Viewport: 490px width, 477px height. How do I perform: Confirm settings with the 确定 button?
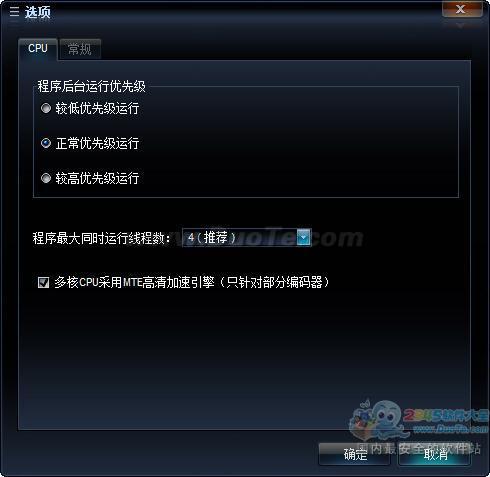[x=355, y=454]
